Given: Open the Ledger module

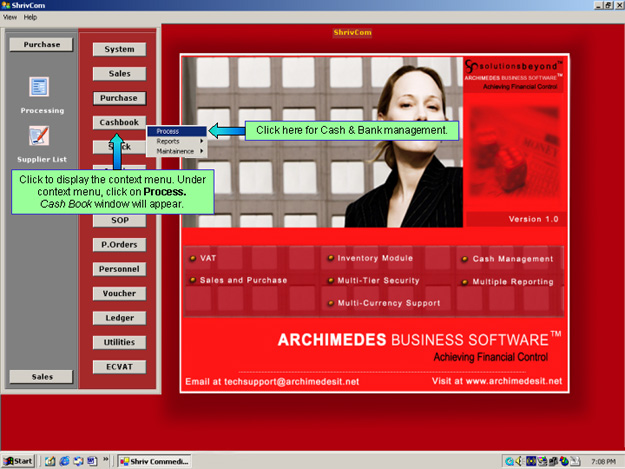Looking at the screenshot, I should (x=119, y=318).
